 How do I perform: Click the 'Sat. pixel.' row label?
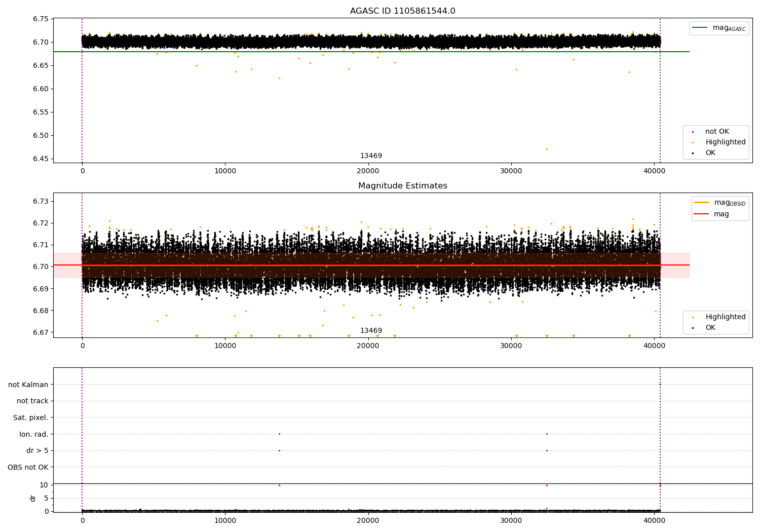pos(31,417)
